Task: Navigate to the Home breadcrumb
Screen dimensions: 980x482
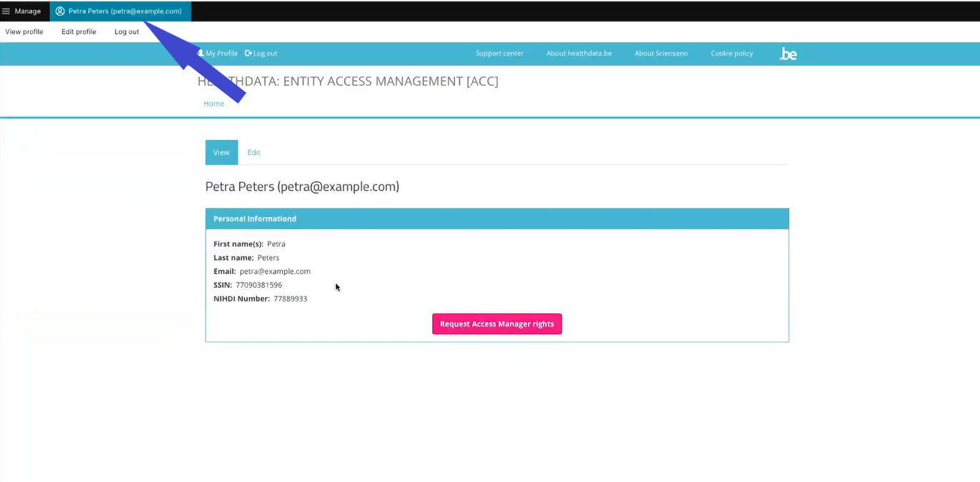Action: tap(214, 104)
